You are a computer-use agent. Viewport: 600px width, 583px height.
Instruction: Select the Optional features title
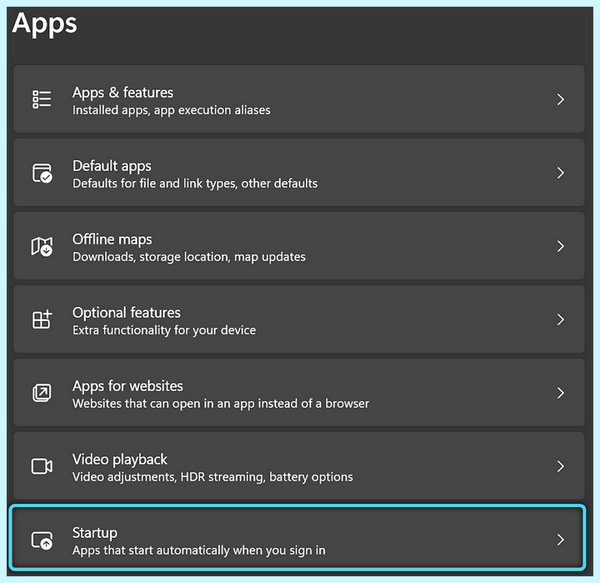point(126,313)
